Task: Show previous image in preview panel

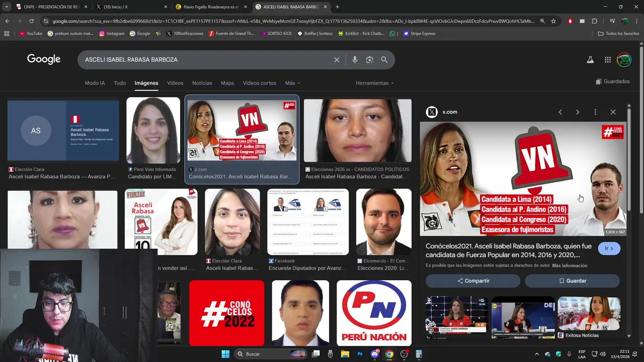Action: click(560, 112)
